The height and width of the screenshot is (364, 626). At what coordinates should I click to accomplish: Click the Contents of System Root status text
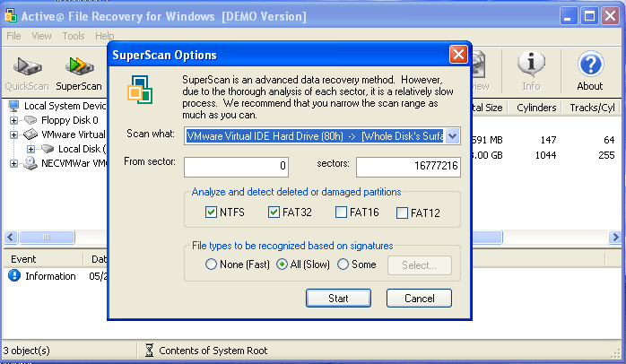[213, 351]
